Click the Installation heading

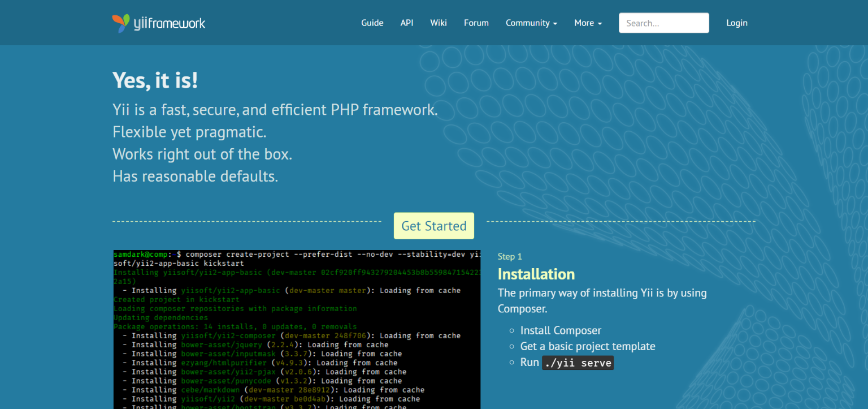536,274
